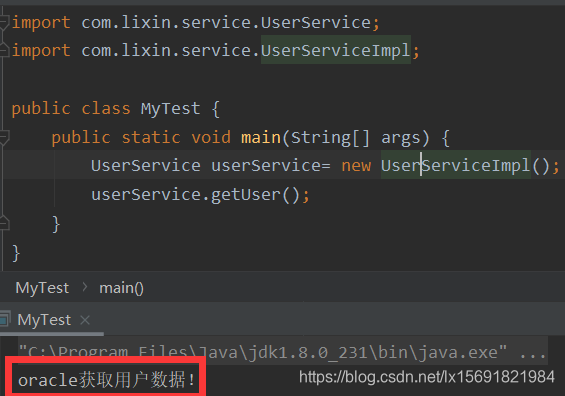Click the String[] parameter type
The width and height of the screenshot is (565, 396).
330,137
